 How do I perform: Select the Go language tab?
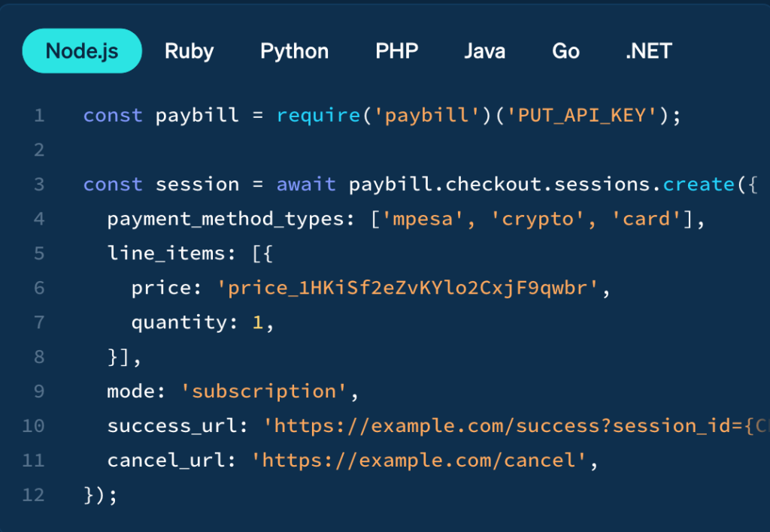click(x=565, y=51)
